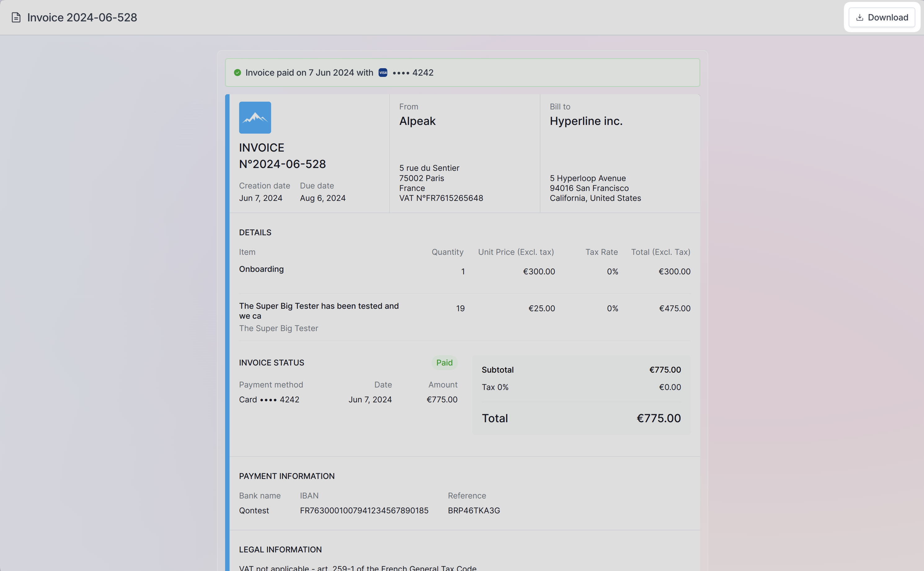This screenshot has width=924, height=571.
Task: Click the Onboarding unit price €300.00
Action: (539, 272)
